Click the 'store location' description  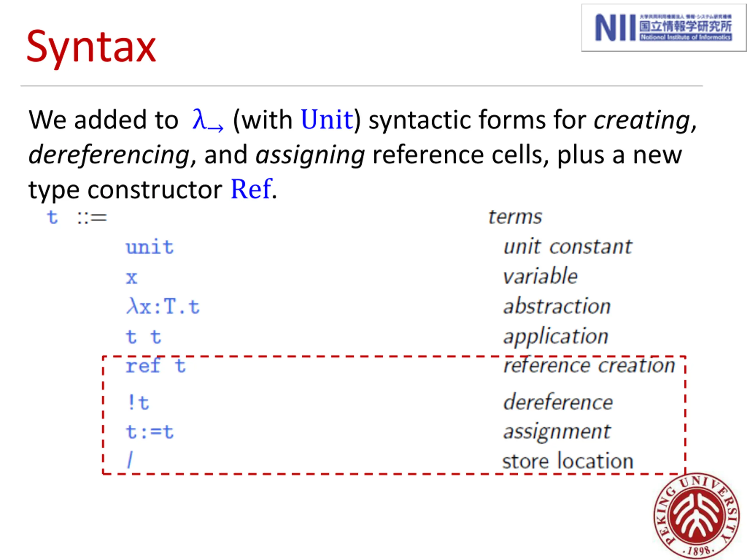[x=568, y=461]
